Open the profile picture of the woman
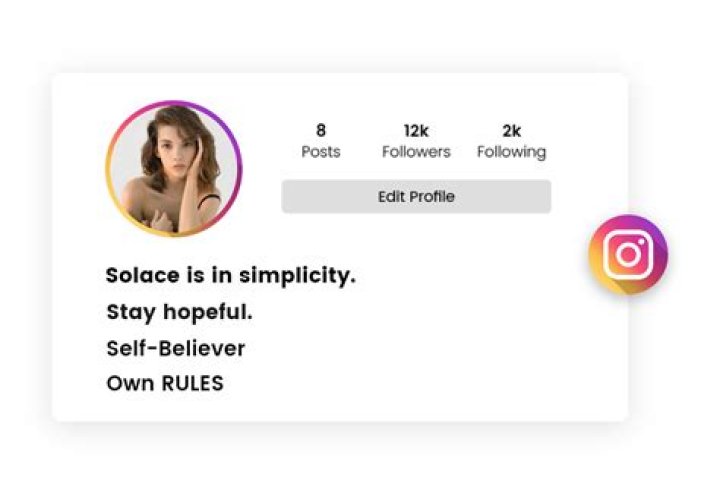Image resolution: width=720 pixels, height=480 pixels. (x=173, y=169)
